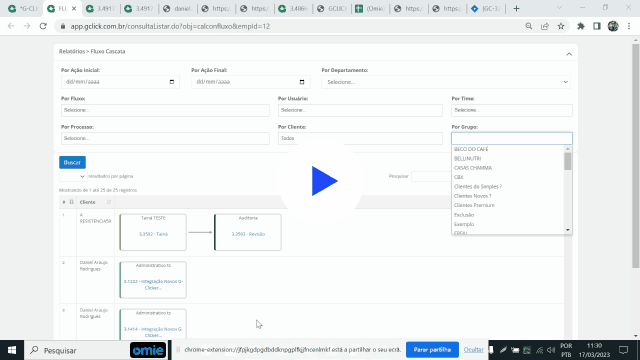This screenshot has height=360, width=640.
Task: Switch to the first G-CLI browser tab
Action: [x=24, y=9]
